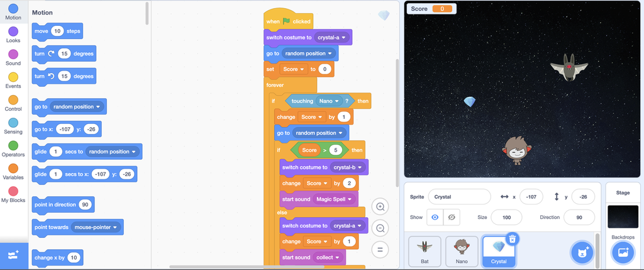
Task: Click the sprite name field Crystal
Action: click(458, 197)
